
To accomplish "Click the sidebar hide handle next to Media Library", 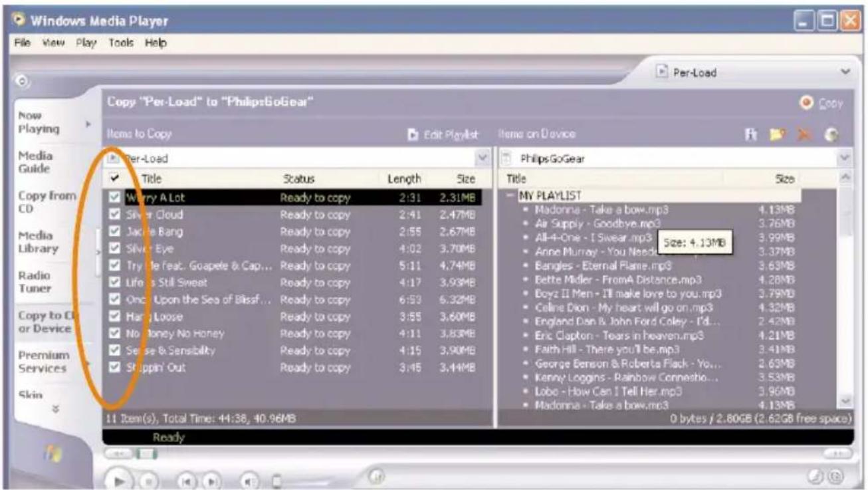I will point(98,252).
